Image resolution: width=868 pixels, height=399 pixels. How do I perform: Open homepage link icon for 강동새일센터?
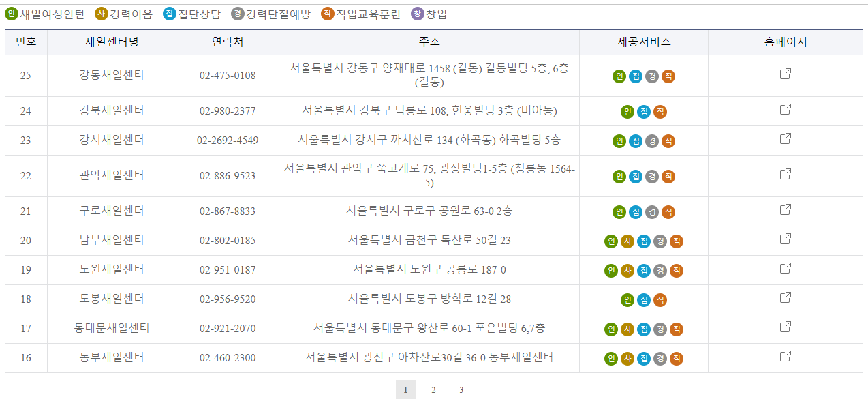pyautogui.click(x=785, y=74)
